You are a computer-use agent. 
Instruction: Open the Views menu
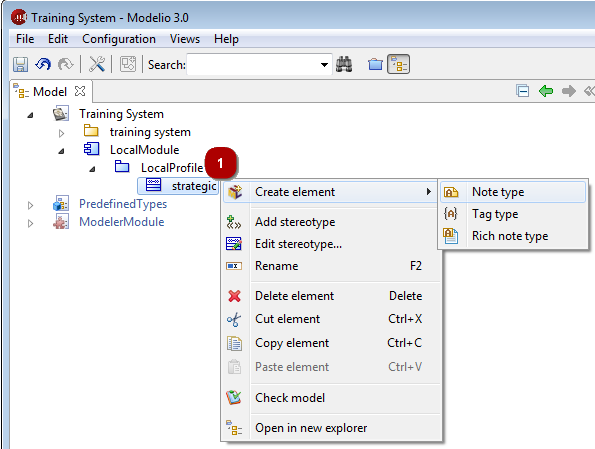[184, 39]
